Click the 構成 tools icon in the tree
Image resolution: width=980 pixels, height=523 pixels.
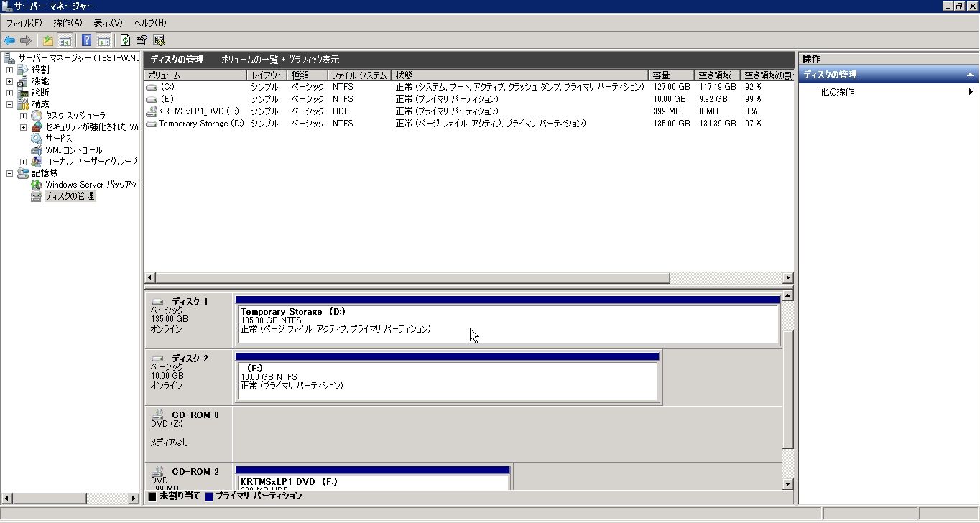coord(23,104)
